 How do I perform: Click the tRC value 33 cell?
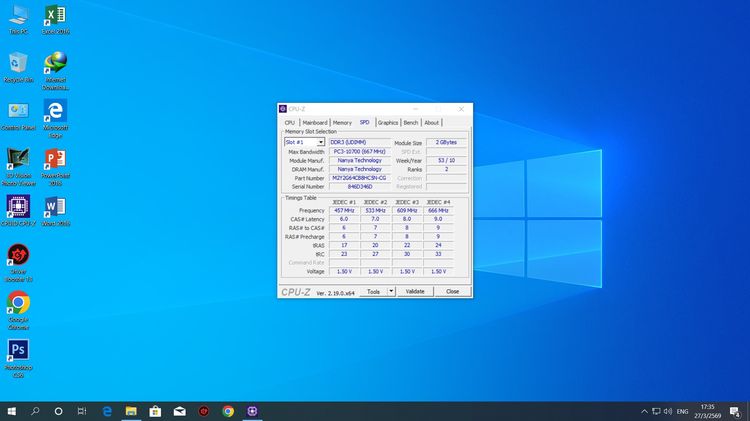point(438,254)
